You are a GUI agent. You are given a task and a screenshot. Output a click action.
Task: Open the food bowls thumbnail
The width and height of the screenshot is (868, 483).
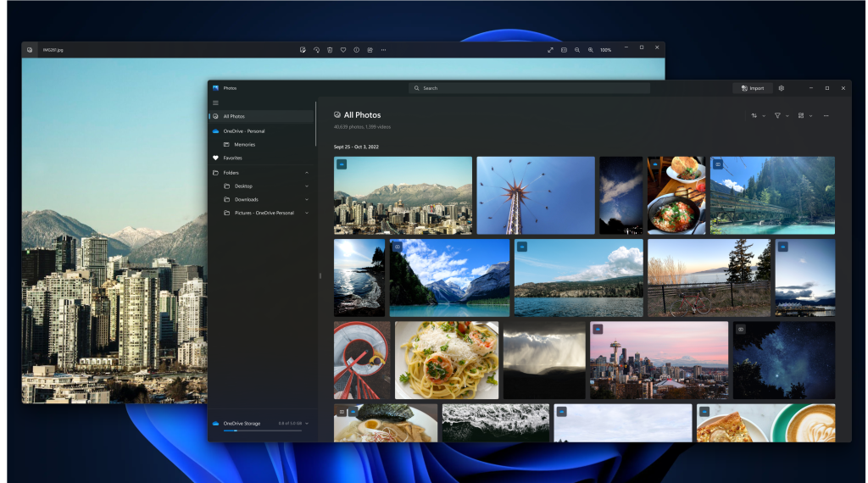pos(676,195)
